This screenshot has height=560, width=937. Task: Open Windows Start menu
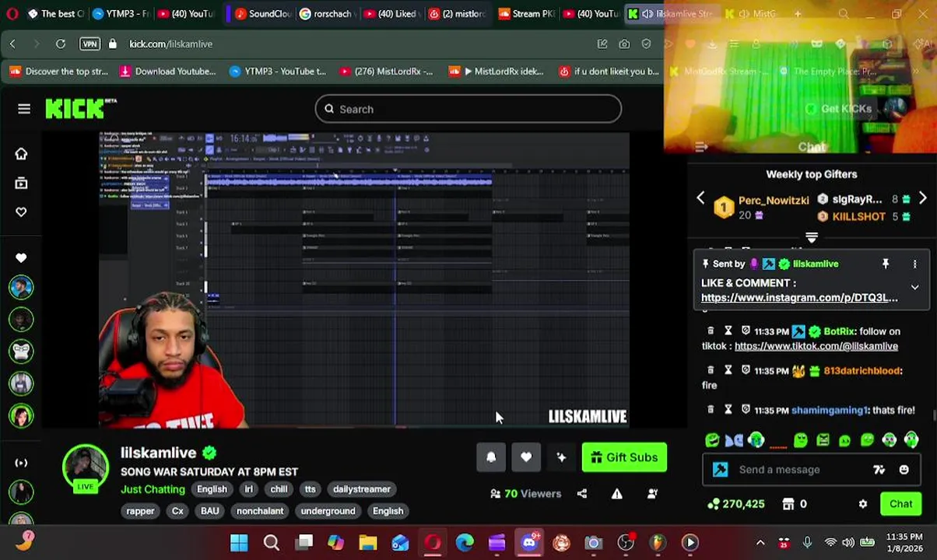[x=239, y=543]
